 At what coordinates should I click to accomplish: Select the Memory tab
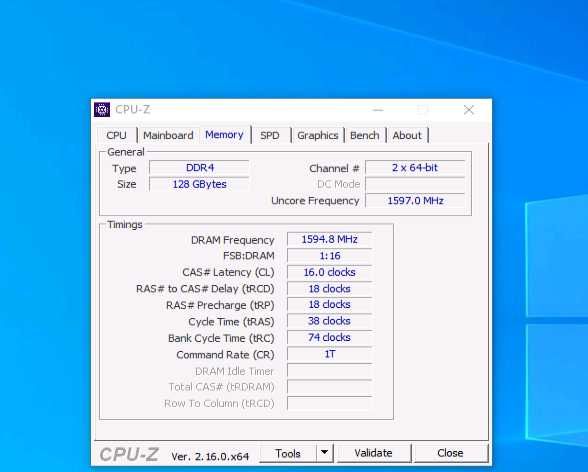click(x=224, y=135)
